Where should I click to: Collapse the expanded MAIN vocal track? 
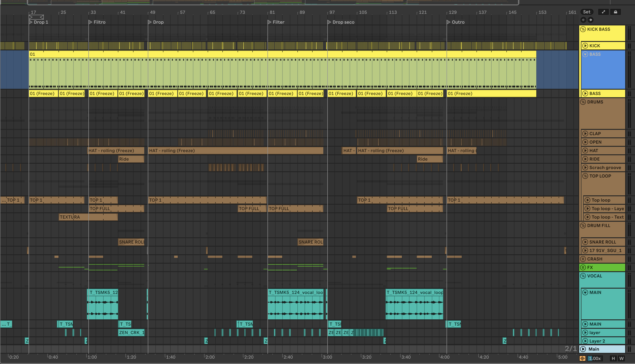pyautogui.click(x=585, y=292)
